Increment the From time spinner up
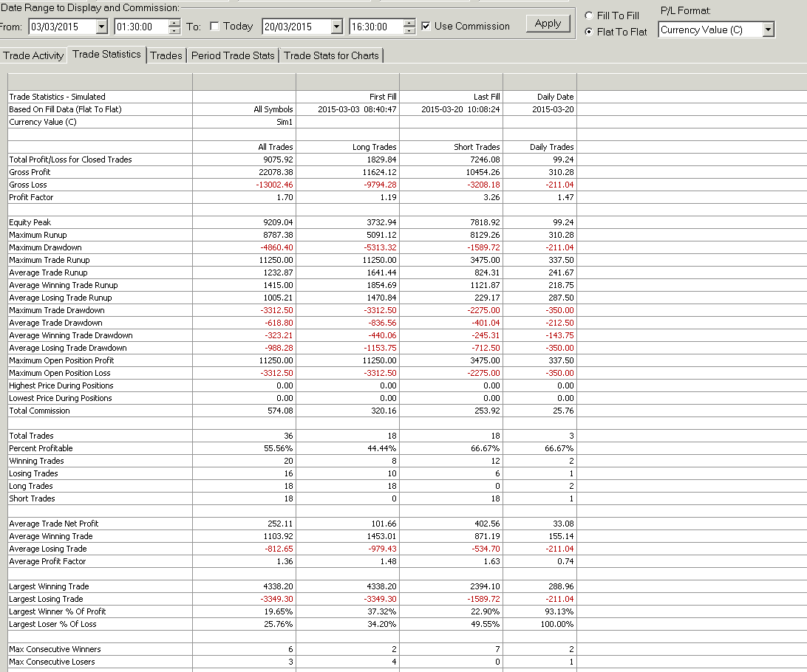 174,23
